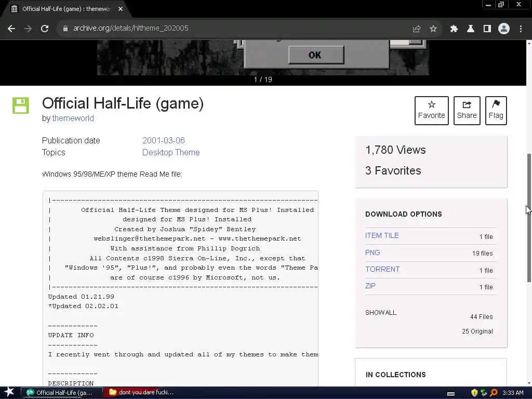Open the browser extensions puzzle icon
Viewport: 532px width, 399px height.
pyautogui.click(x=454, y=29)
